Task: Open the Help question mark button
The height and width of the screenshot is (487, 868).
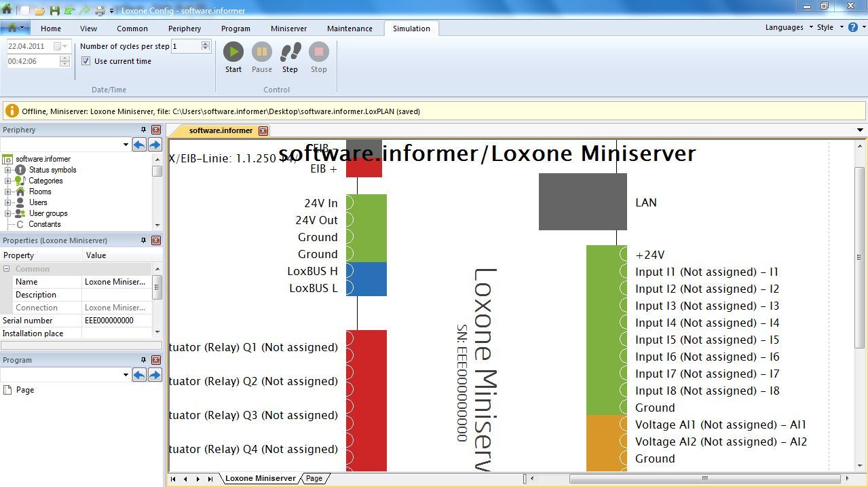Action: tap(853, 27)
